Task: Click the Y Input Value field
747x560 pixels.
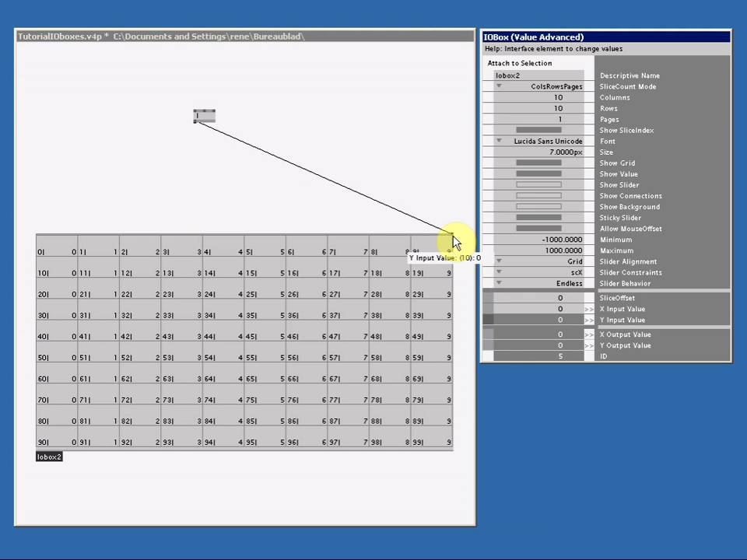Action: coord(538,320)
